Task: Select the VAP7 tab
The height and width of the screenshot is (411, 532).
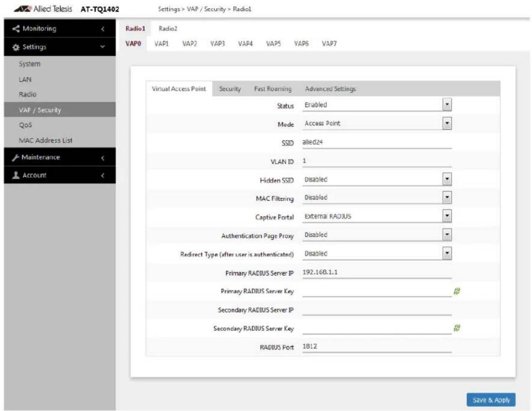Action: click(329, 43)
